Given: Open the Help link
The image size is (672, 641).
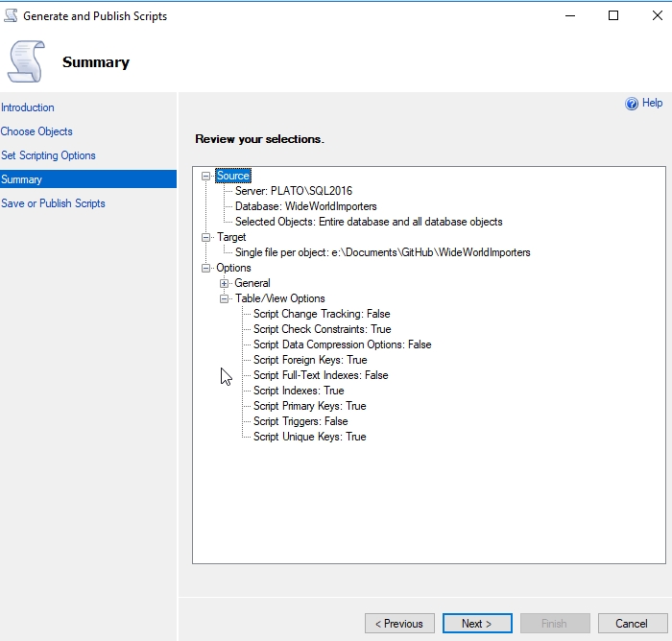Looking at the screenshot, I should click(x=652, y=104).
